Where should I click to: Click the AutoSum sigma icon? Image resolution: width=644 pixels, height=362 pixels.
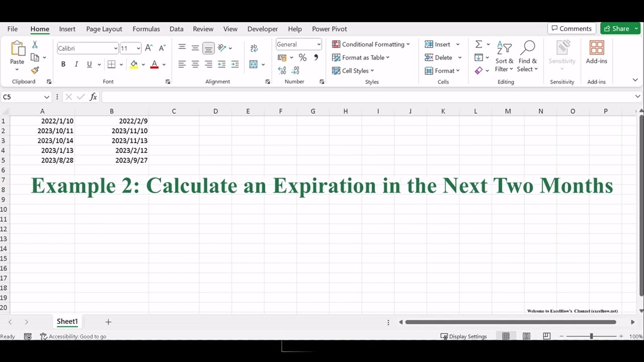tap(479, 44)
